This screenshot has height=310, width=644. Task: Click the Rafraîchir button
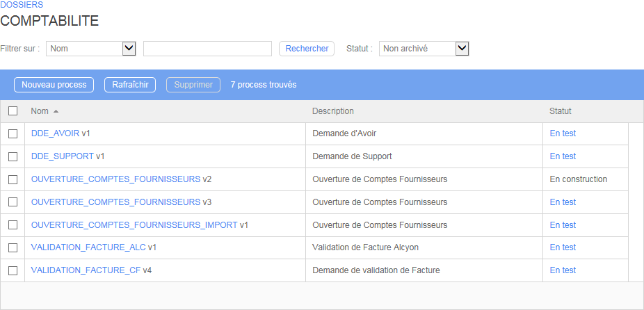[x=130, y=85]
